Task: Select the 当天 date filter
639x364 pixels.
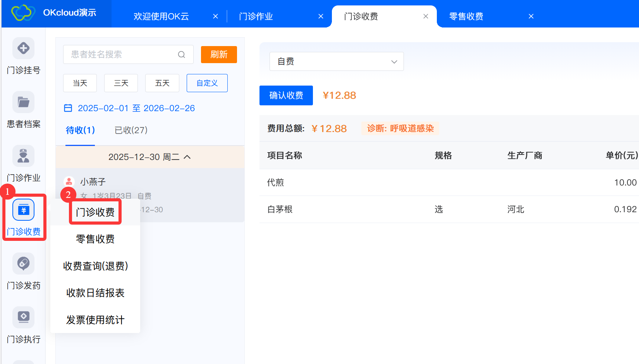Action: coord(80,83)
